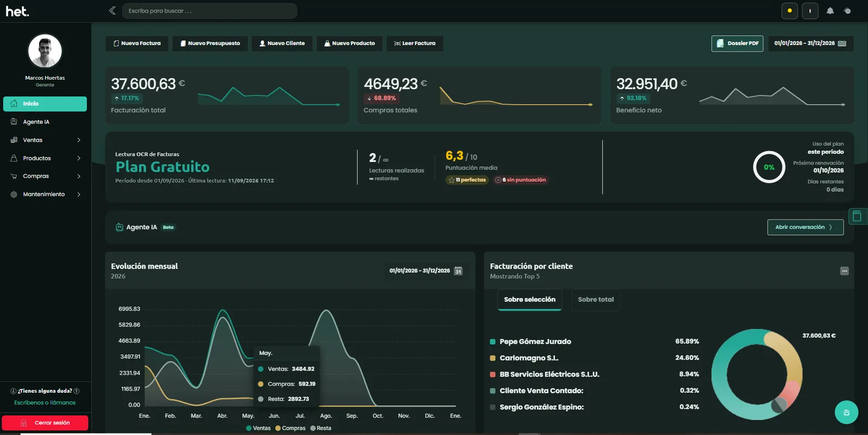Open Facturación por cliente options menu icon

(845, 271)
